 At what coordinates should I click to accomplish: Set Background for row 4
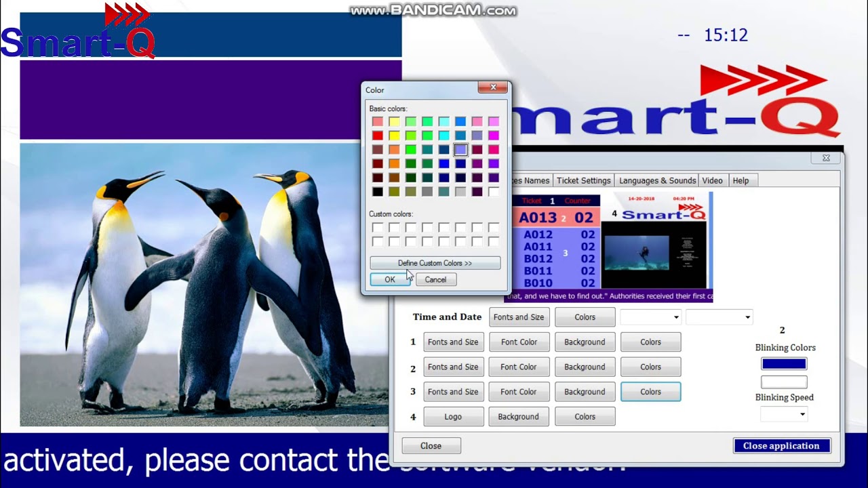coord(519,417)
